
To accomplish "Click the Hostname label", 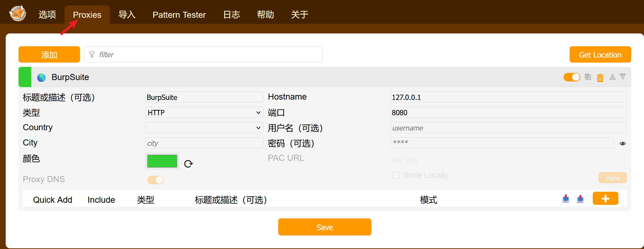I will (x=287, y=97).
